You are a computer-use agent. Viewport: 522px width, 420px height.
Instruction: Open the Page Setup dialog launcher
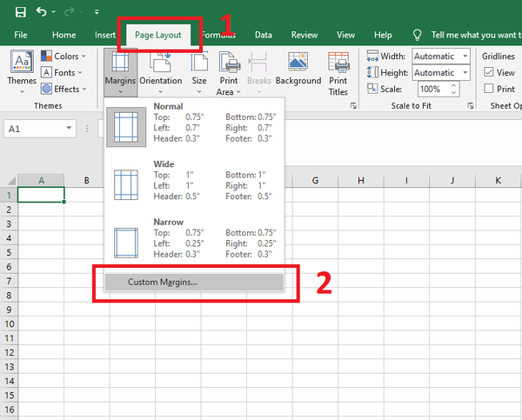pyautogui.click(x=353, y=106)
